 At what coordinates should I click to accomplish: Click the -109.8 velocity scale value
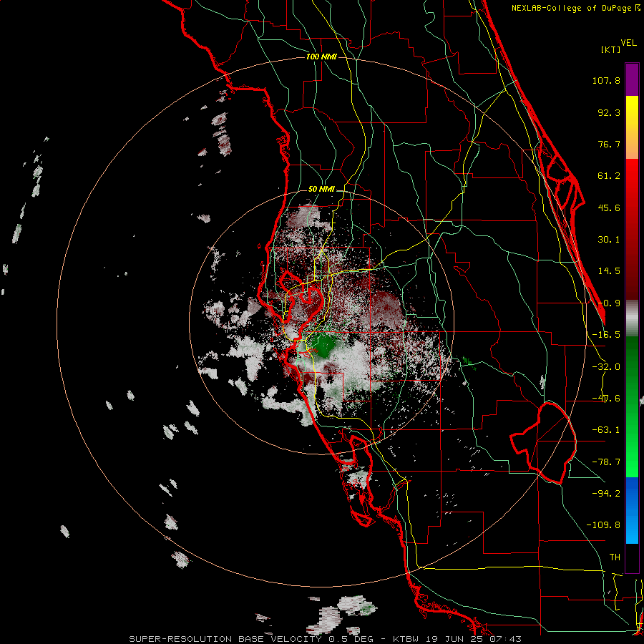603,525
